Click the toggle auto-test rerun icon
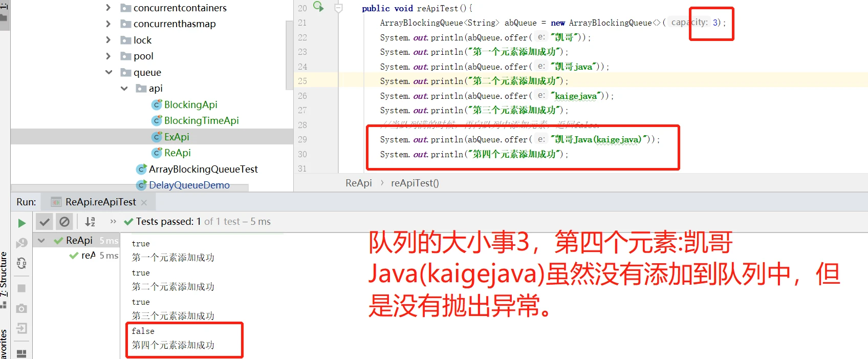 point(21,263)
